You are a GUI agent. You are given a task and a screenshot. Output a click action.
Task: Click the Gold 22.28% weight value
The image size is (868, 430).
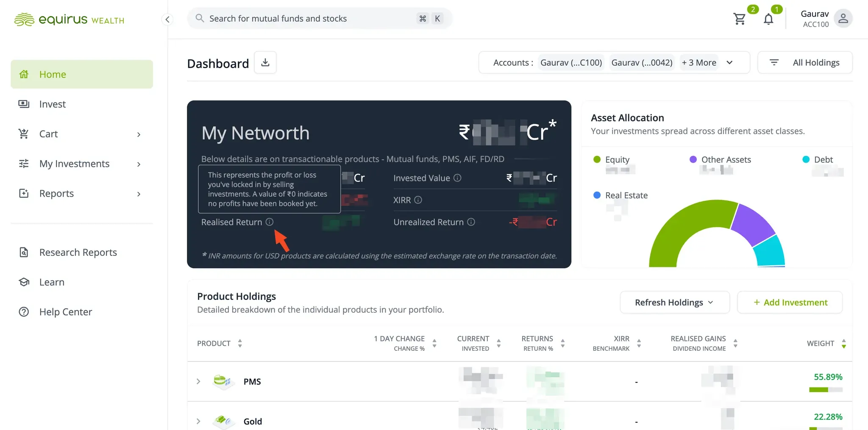pos(828,417)
